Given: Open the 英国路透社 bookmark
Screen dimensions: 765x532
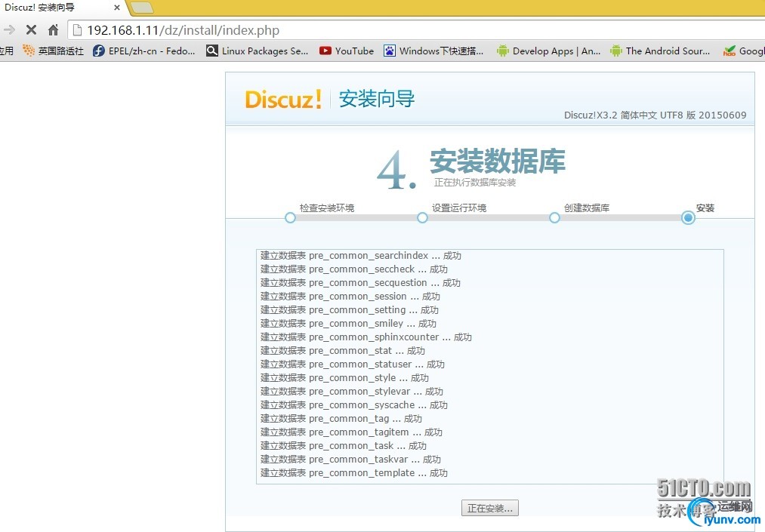Looking at the screenshot, I should coord(53,51).
